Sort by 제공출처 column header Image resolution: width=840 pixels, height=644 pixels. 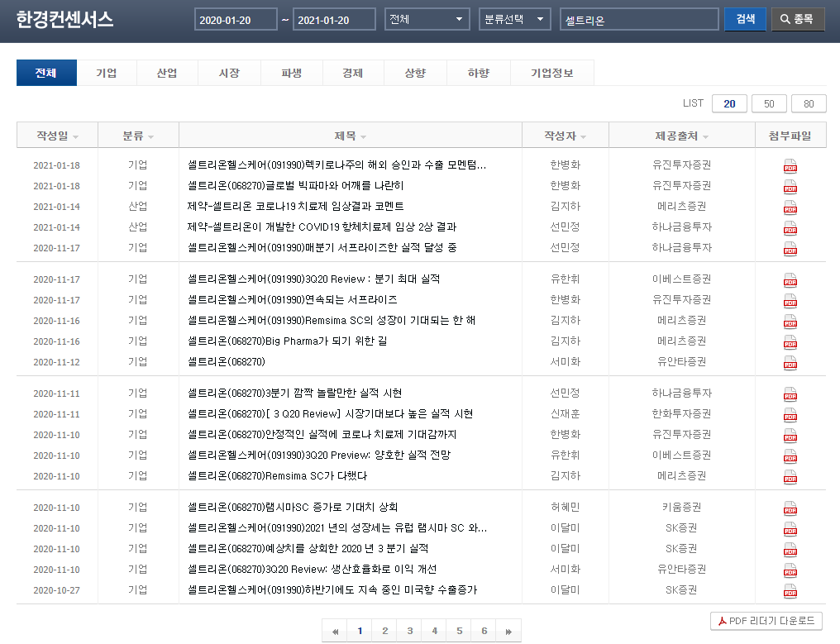tap(681, 136)
